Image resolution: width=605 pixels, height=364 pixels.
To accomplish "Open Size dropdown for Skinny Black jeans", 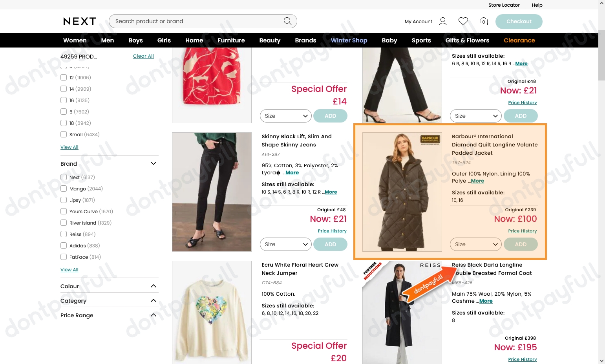I will [x=286, y=244].
